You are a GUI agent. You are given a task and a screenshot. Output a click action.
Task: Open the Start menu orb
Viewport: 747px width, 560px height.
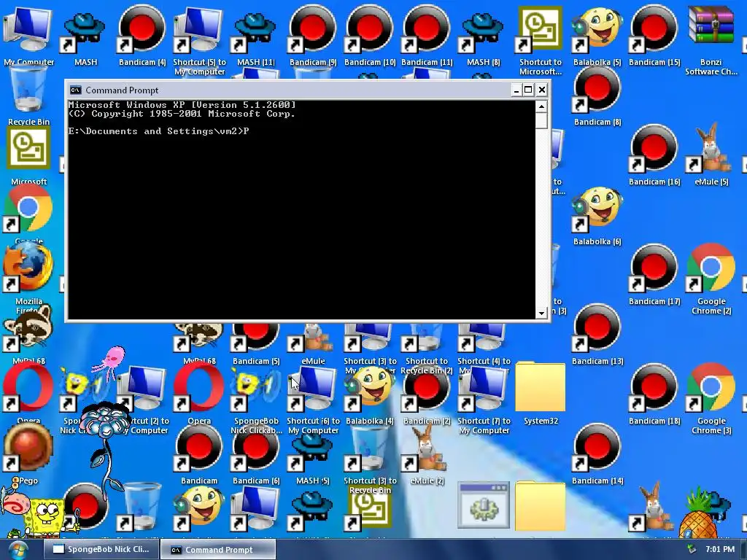coord(18,550)
